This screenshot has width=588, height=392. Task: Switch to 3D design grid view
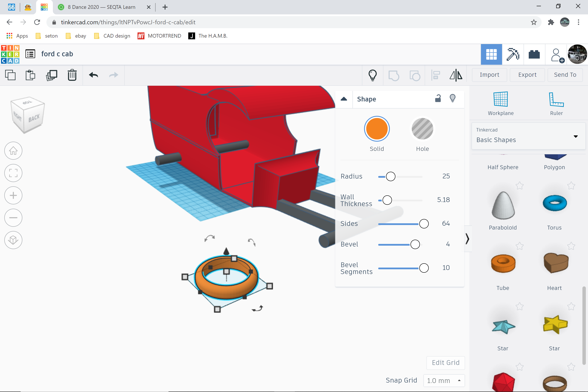click(x=491, y=55)
